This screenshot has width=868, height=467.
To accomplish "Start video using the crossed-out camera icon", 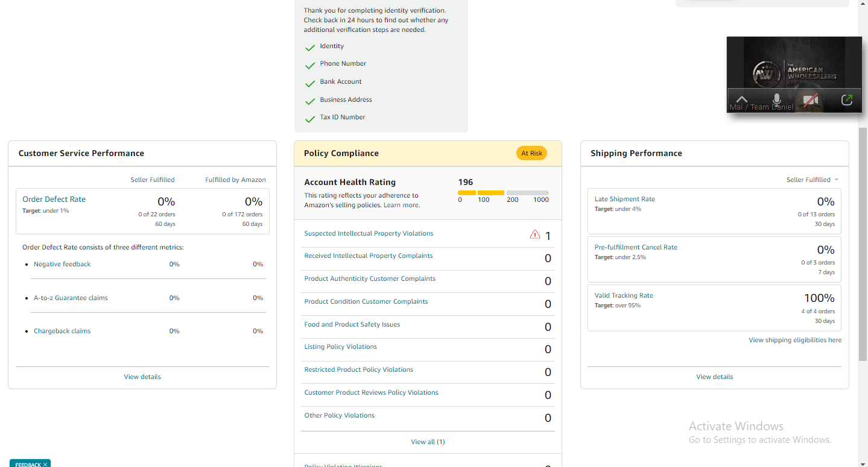I will [x=811, y=100].
